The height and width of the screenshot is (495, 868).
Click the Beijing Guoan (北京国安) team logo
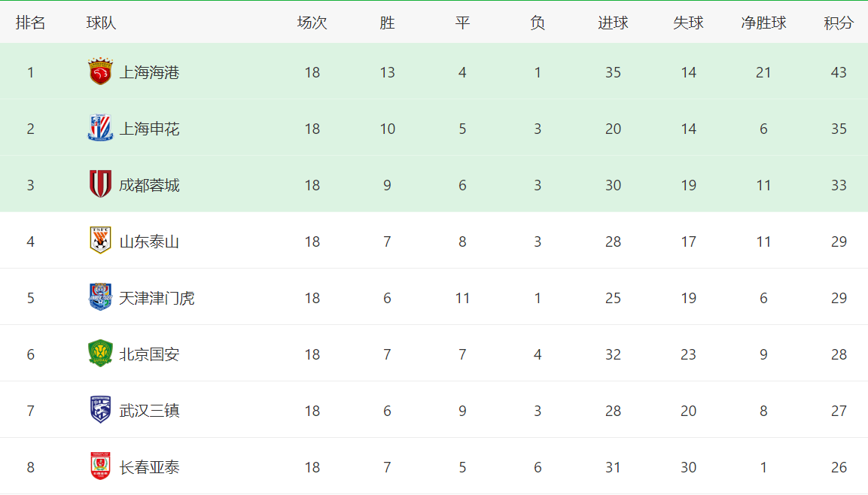(100, 354)
